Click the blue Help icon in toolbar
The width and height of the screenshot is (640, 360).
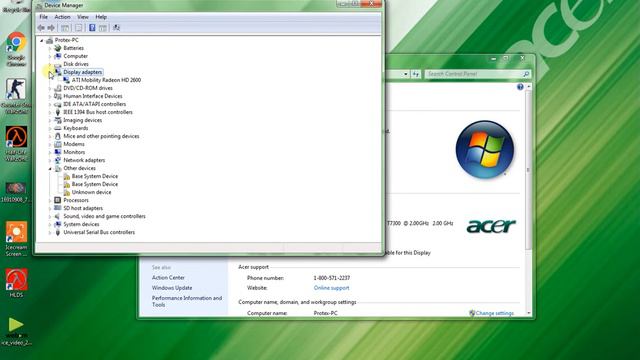point(92,28)
